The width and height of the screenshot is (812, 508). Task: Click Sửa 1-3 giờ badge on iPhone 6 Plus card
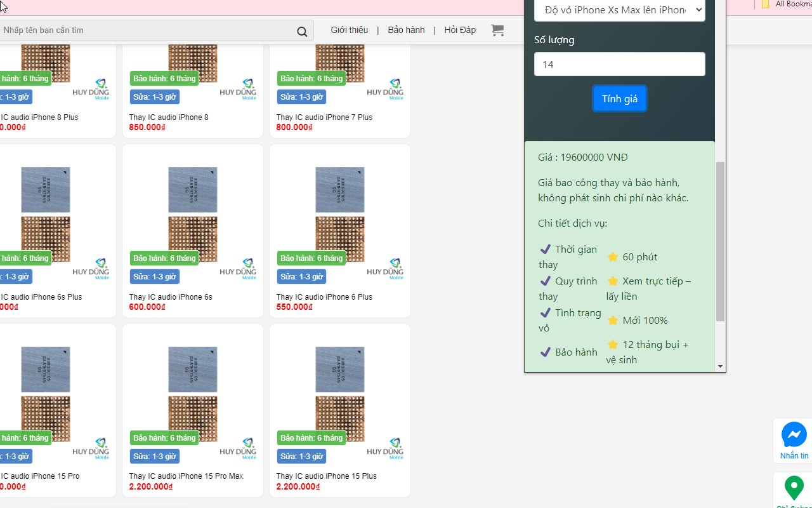click(x=301, y=277)
